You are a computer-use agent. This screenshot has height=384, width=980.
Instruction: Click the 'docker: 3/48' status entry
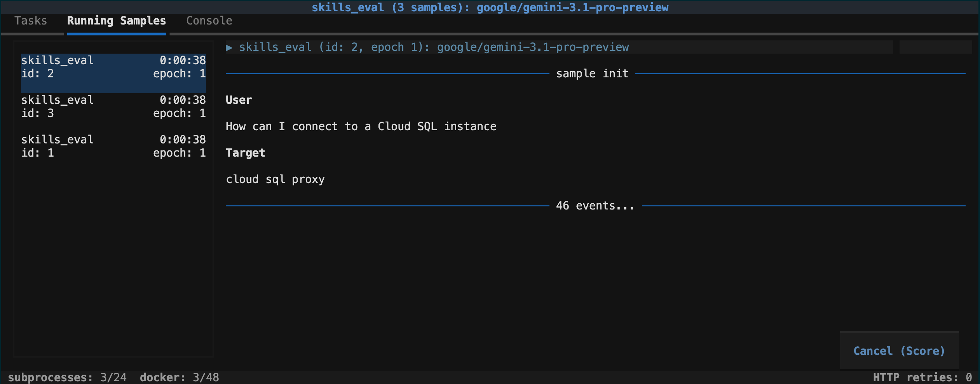(x=180, y=377)
